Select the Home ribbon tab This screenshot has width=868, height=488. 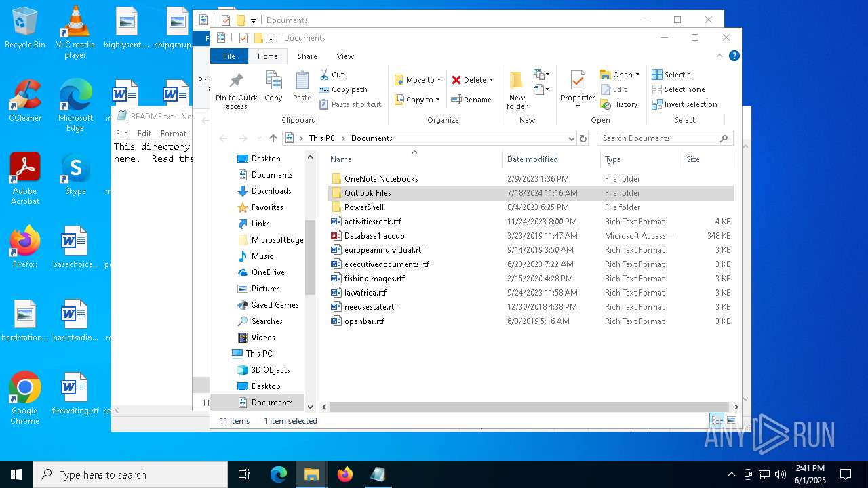pos(268,56)
